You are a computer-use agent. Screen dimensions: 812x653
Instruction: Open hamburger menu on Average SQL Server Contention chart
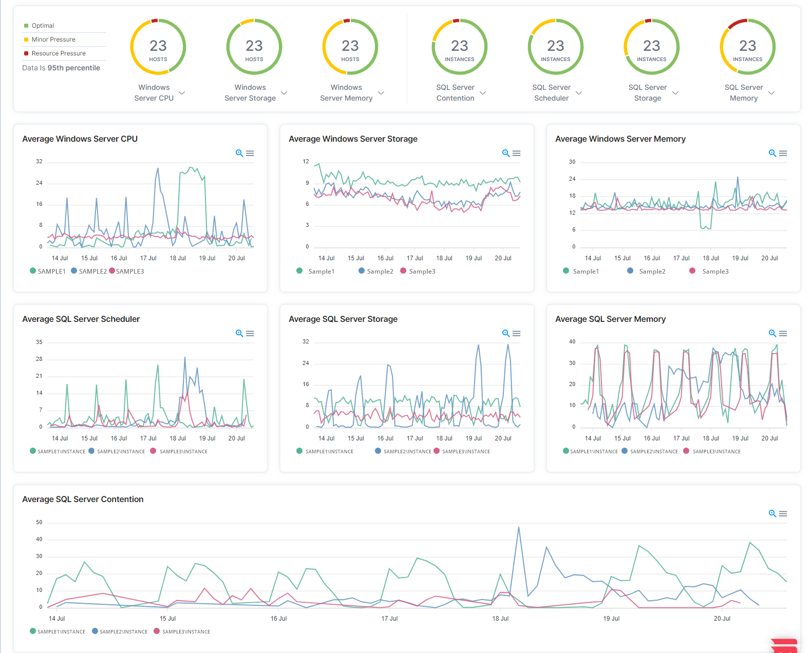783,513
